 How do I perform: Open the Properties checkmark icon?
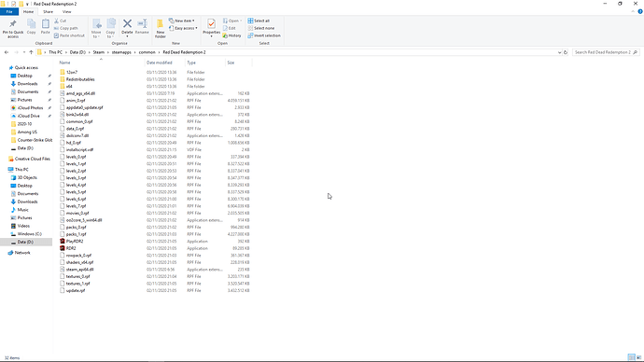click(211, 24)
